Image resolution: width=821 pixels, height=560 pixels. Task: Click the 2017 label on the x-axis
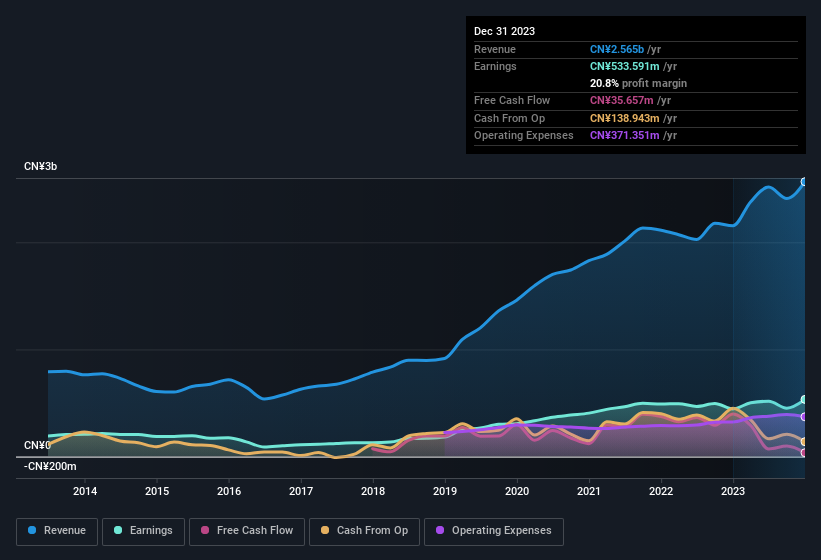pos(301,491)
